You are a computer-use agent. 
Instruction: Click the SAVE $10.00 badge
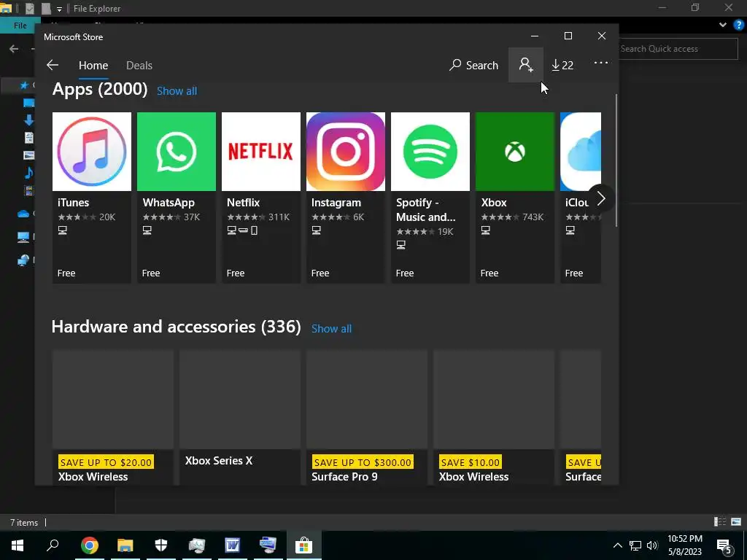[471, 462]
